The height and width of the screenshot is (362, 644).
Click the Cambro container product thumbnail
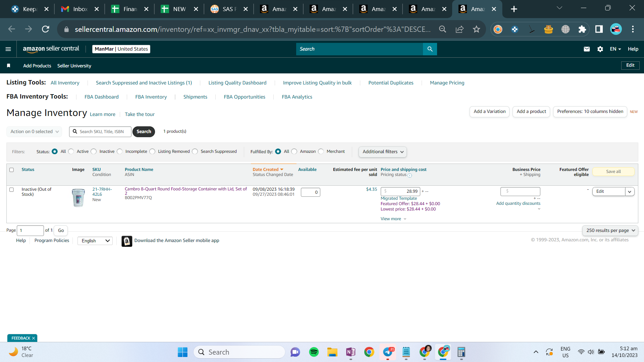click(x=78, y=197)
